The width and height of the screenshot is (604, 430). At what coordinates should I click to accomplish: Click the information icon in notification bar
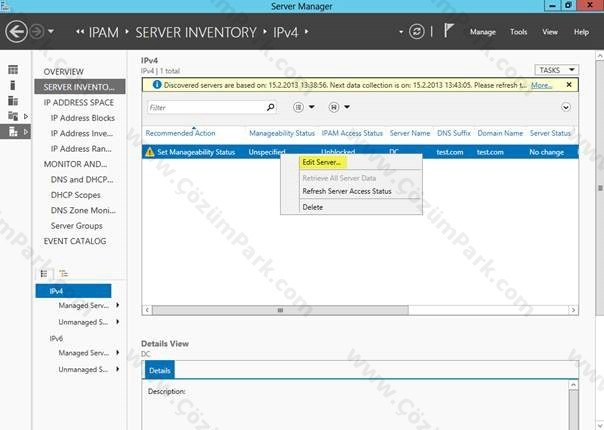click(157, 84)
